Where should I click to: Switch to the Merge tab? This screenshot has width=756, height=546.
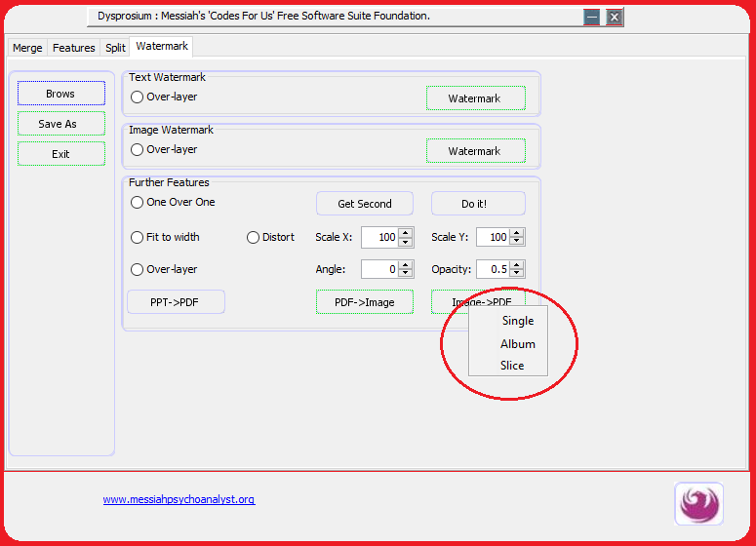[x=27, y=48]
